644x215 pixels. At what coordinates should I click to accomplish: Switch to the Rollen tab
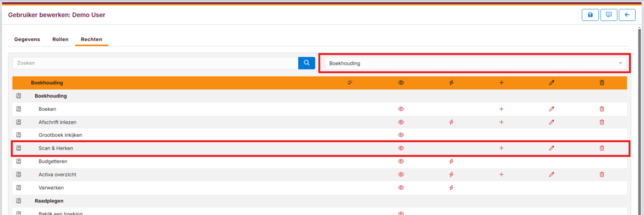click(61, 40)
